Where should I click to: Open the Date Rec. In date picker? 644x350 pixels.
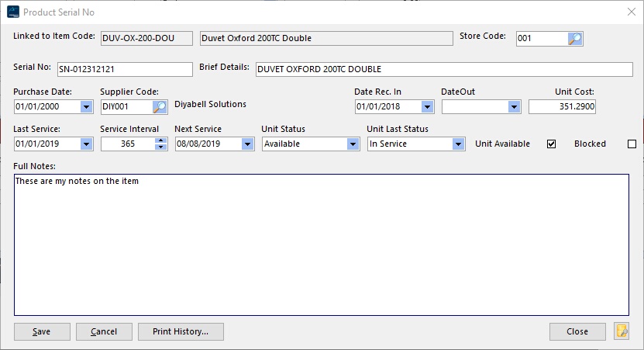tap(427, 107)
